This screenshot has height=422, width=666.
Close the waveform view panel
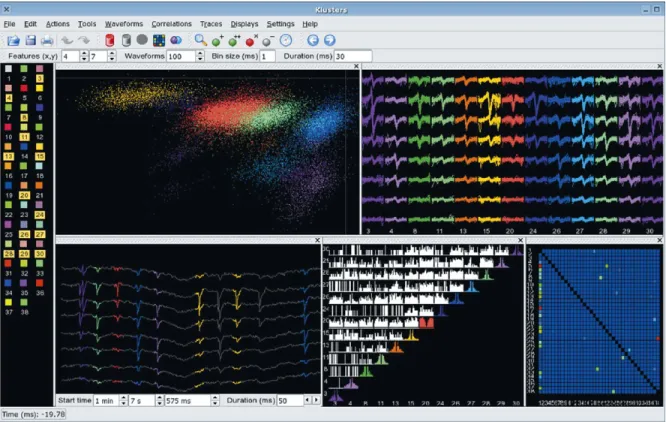tap(660, 66)
